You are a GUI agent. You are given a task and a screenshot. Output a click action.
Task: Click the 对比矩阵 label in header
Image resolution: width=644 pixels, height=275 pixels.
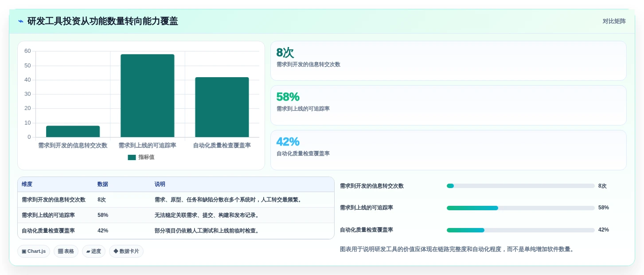coord(614,21)
